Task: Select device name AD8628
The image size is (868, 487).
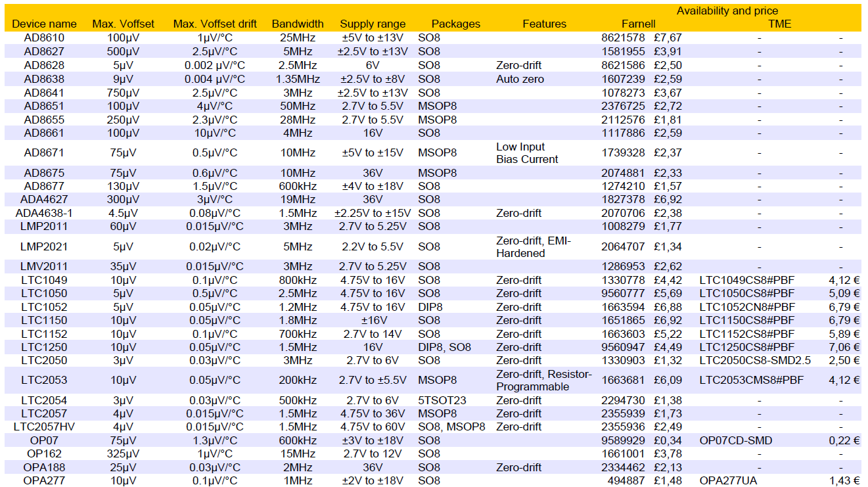Action: coord(45,65)
